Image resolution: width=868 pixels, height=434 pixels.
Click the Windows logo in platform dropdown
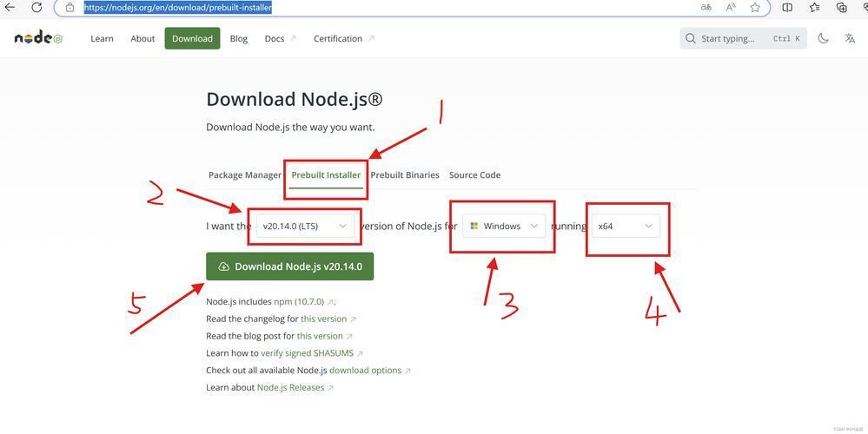pyautogui.click(x=474, y=227)
